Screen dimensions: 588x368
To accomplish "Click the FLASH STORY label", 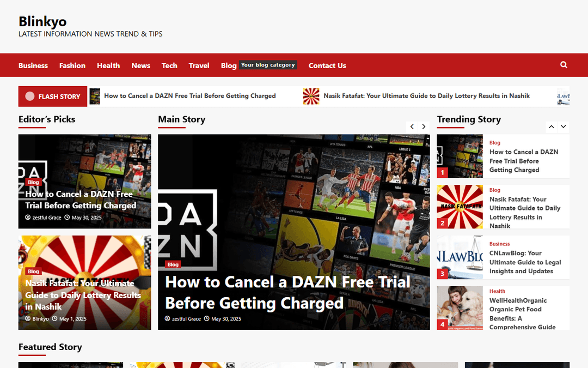I will click(59, 96).
